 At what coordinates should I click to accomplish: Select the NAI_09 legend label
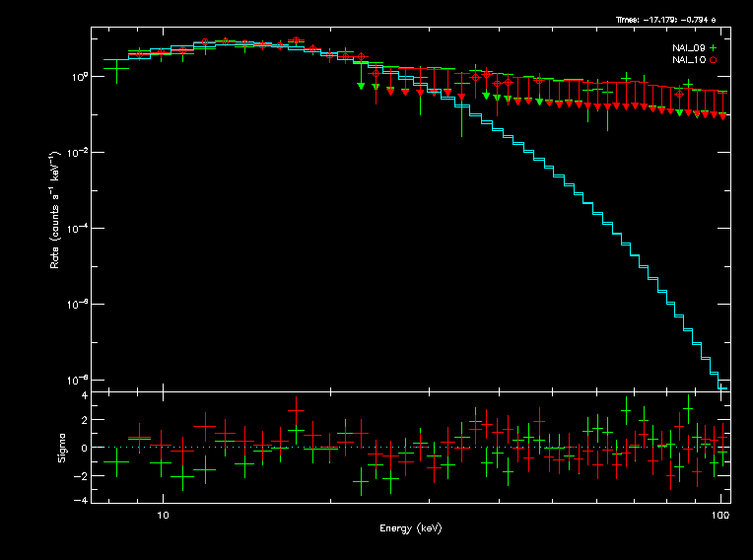point(688,48)
